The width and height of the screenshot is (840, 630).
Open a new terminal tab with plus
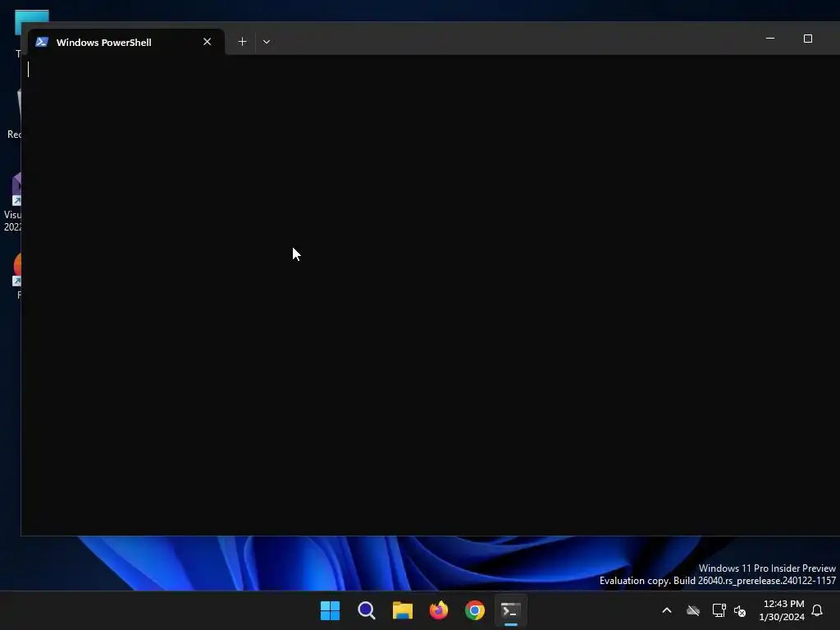click(x=242, y=42)
